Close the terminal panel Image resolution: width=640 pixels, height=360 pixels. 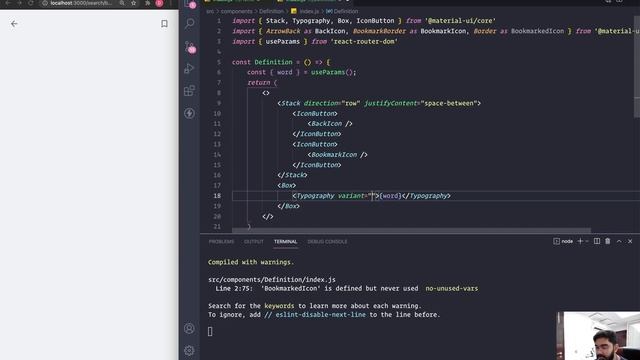(x=630, y=241)
